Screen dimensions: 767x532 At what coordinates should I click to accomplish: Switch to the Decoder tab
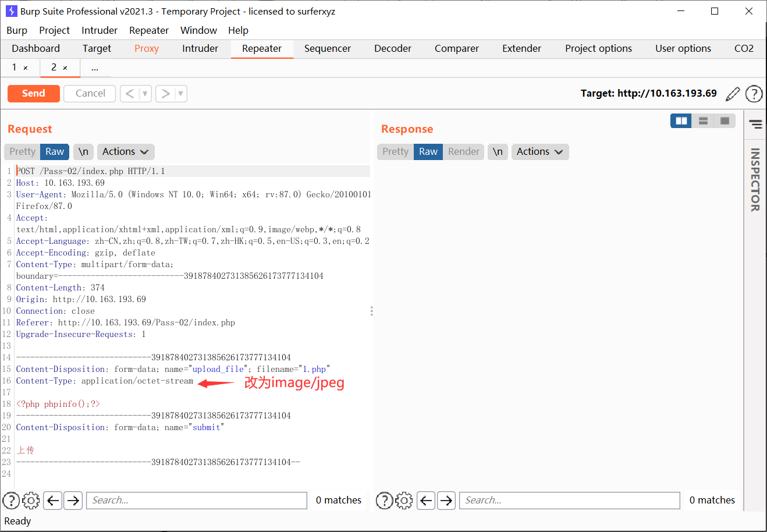[393, 48]
